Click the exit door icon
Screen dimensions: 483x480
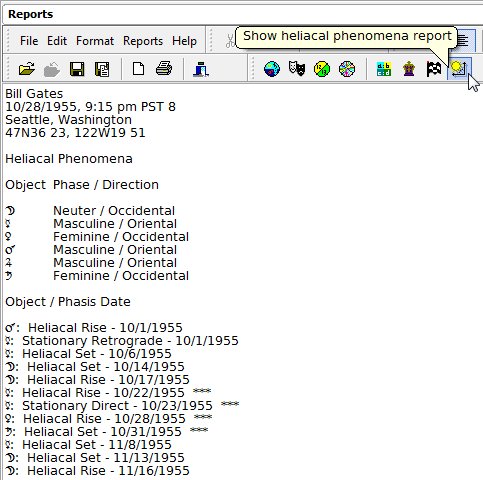click(201, 69)
